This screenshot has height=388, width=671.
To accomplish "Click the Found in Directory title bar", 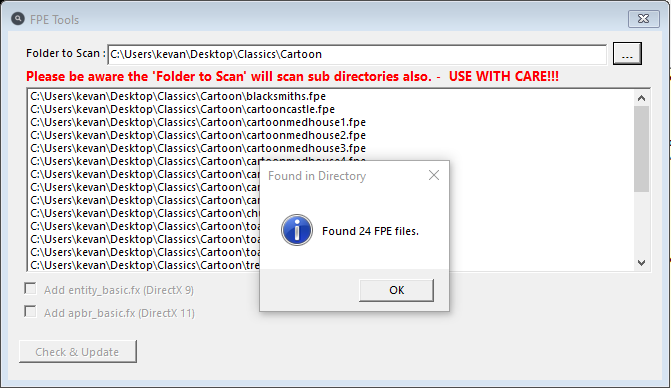I will tap(342, 176).
